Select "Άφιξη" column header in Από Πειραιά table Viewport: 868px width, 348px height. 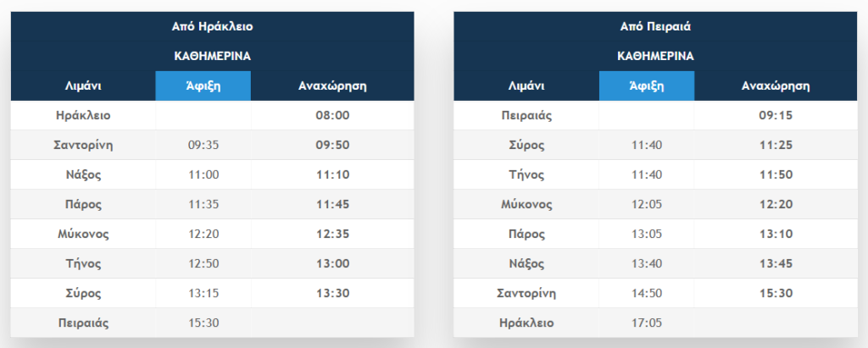coord(646,86)
